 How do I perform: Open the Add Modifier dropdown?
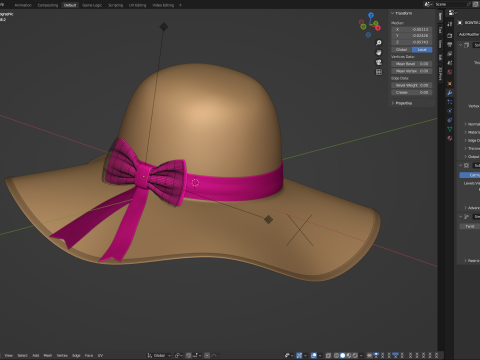pyautogui.click(x=469, y=34)
